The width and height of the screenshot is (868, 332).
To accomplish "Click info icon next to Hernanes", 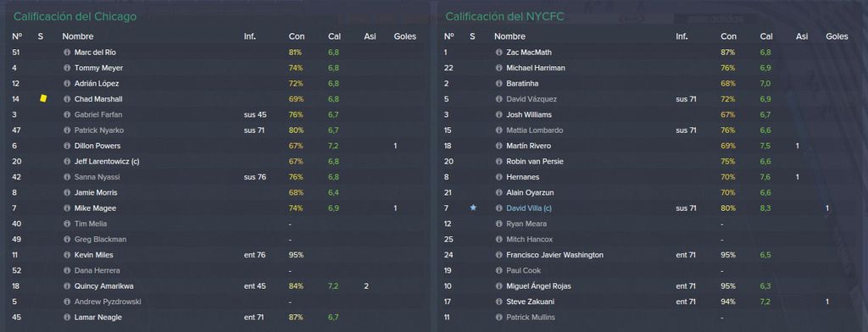I will coord(499,177).
